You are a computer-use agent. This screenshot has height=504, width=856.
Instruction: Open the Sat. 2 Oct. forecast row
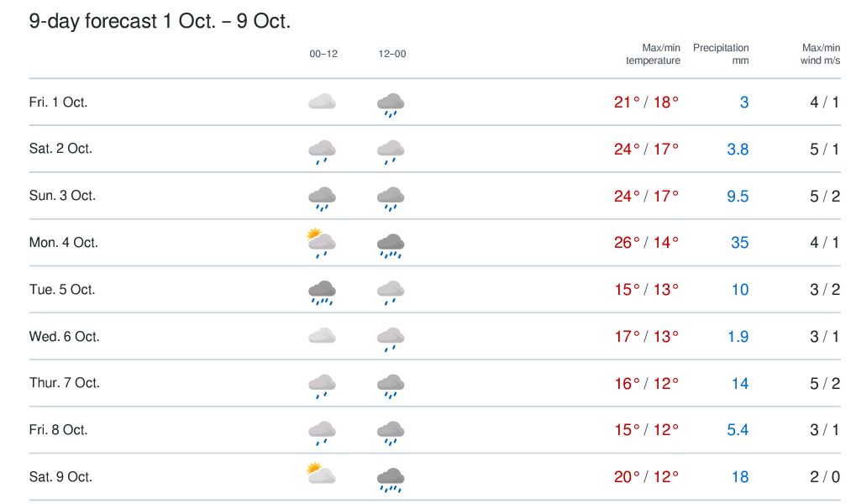tap(435, 149)
